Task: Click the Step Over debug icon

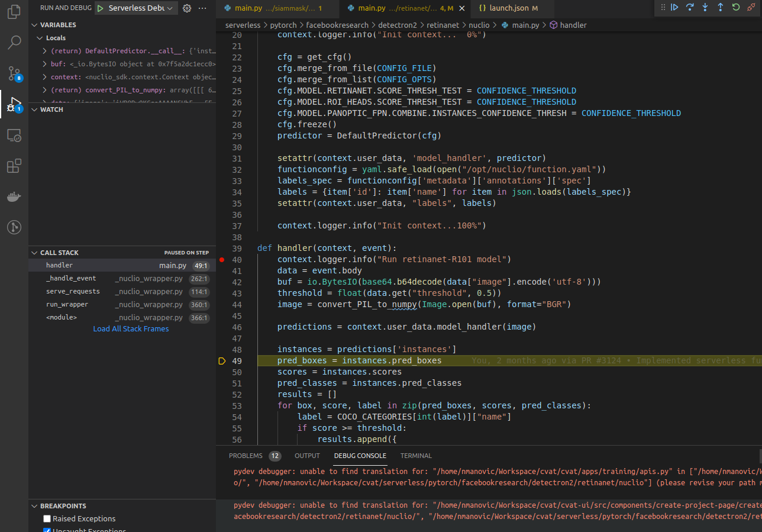Action: click(690, 7)
